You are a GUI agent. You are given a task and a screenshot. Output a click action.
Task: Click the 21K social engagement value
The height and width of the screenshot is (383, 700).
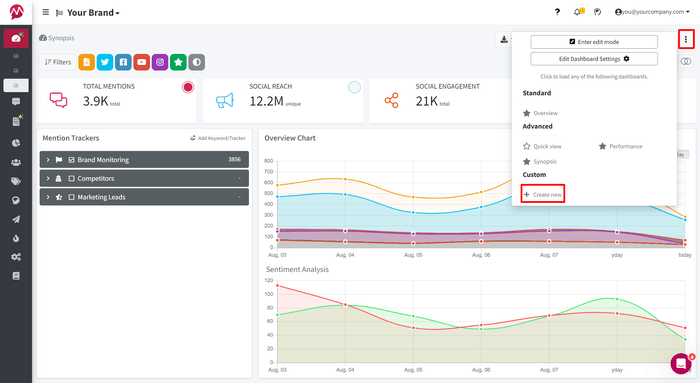click(427, 101)
